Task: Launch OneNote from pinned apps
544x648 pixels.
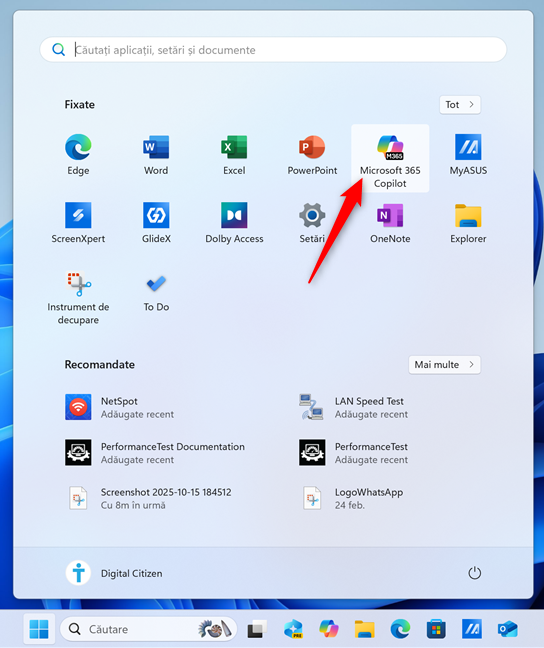Action: pos(390,223)
